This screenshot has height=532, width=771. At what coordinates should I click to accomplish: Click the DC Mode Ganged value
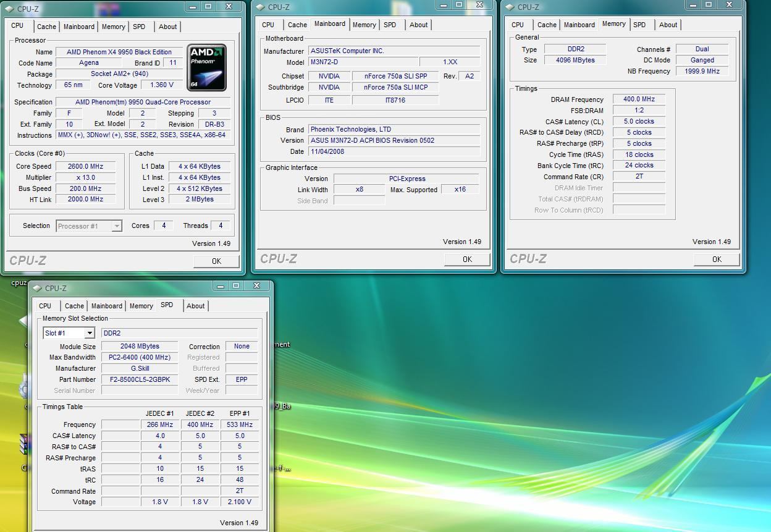click(702, 60)
